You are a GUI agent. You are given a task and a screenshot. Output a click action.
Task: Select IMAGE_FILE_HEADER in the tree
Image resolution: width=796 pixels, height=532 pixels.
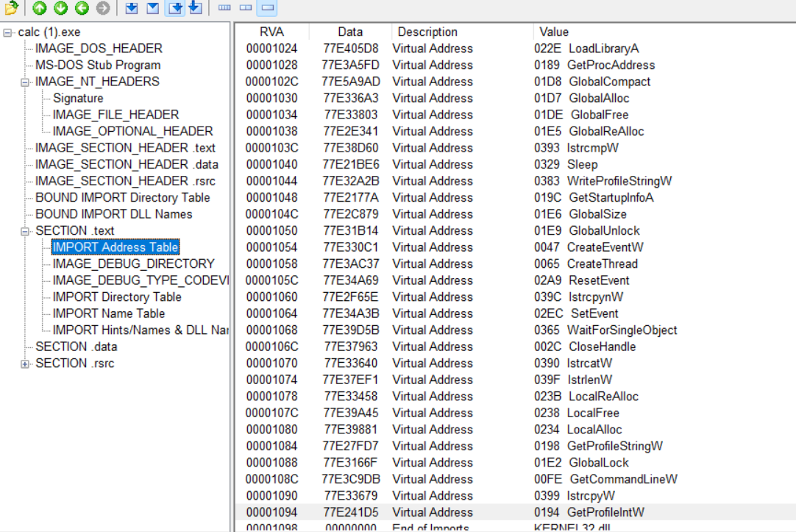(116, 115)
